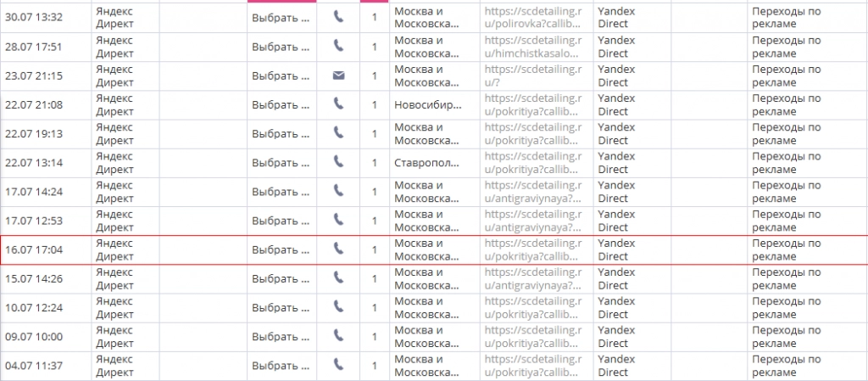
Task: Open the pokritiya link in the 09.07 10:00 row
Action: click(534, 336)
